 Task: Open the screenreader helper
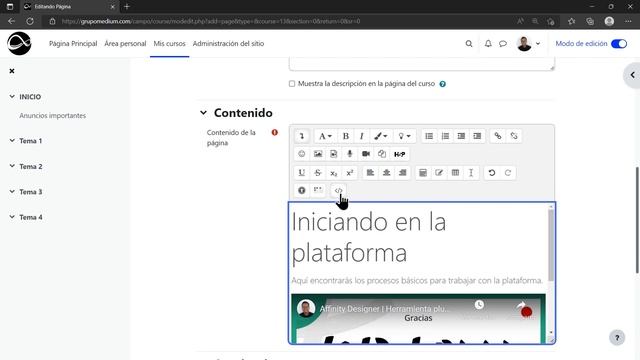point(318,190)
